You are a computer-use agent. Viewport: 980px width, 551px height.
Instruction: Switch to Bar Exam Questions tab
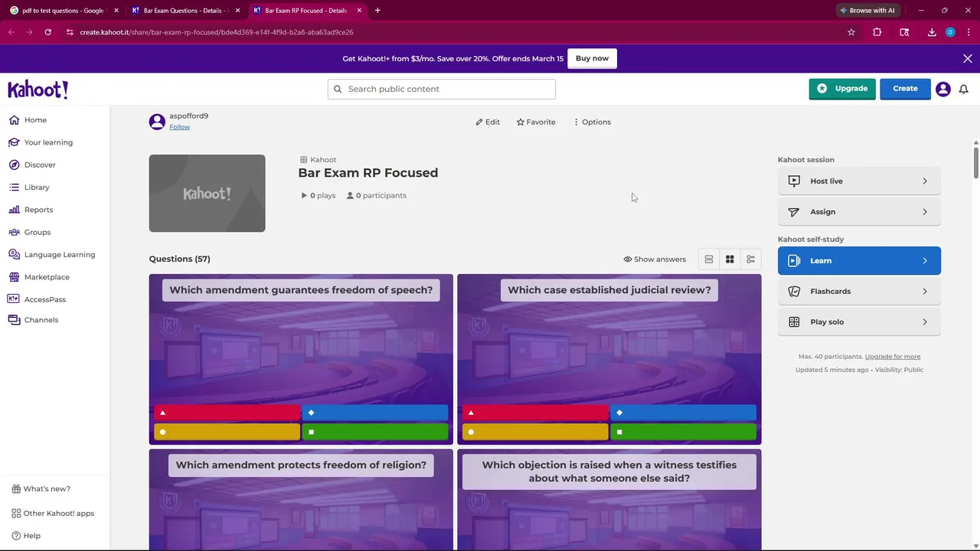[x=186, y=11]
